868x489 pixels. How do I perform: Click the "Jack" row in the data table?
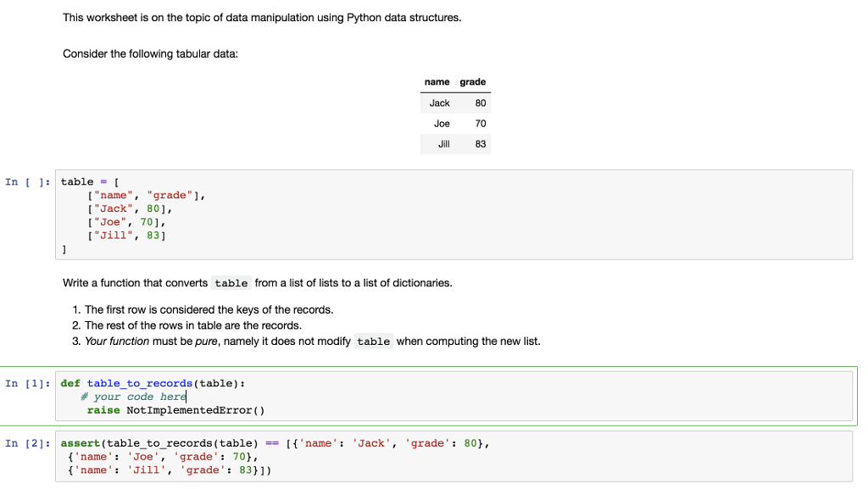440,103
